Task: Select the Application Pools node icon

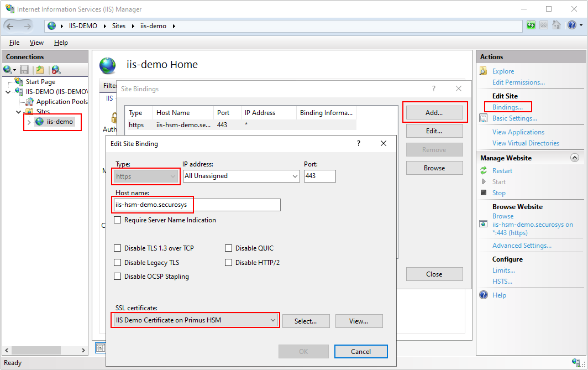Action: click(30, 102)
